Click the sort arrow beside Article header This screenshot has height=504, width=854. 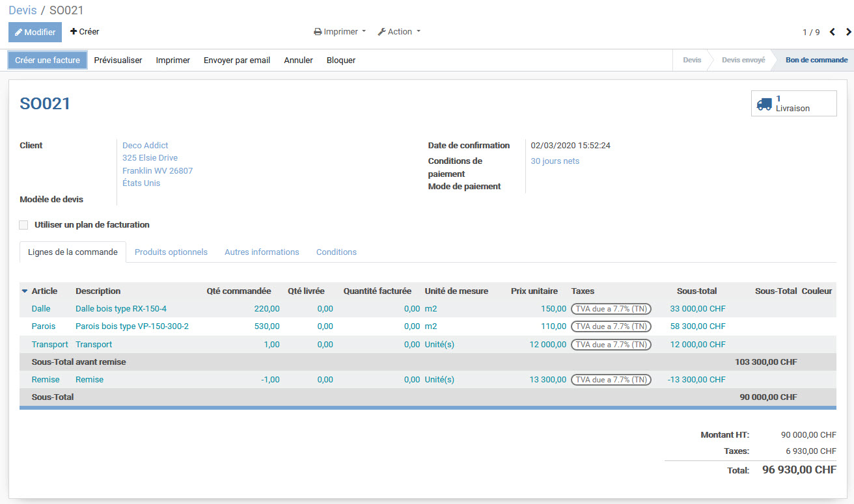(25, 291)
